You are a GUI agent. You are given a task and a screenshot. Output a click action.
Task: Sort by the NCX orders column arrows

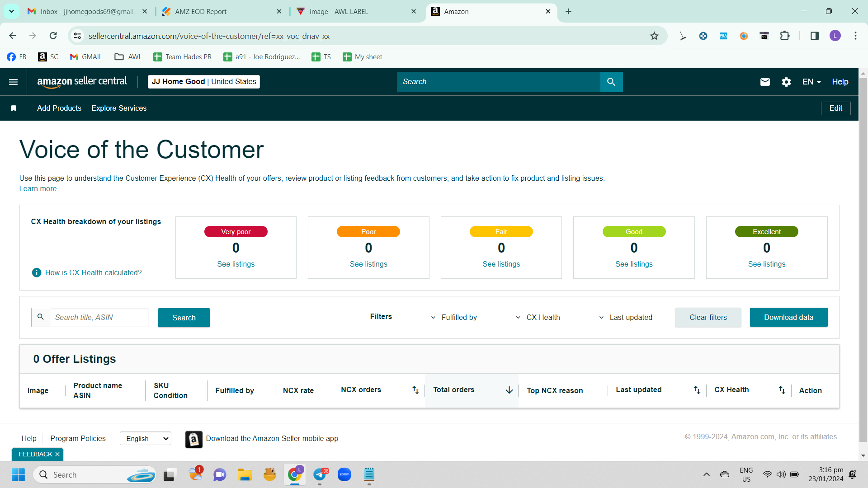415,390
